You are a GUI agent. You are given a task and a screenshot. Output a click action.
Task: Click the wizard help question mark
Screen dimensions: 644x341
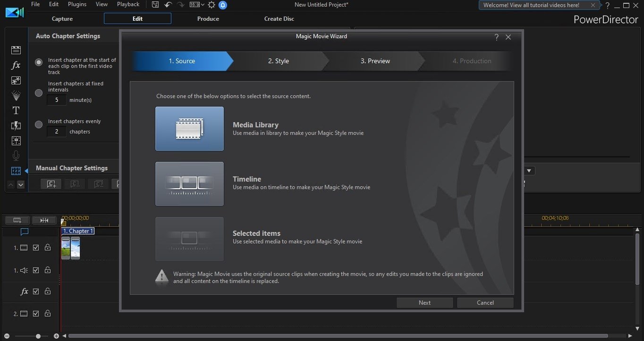point(496,37)
